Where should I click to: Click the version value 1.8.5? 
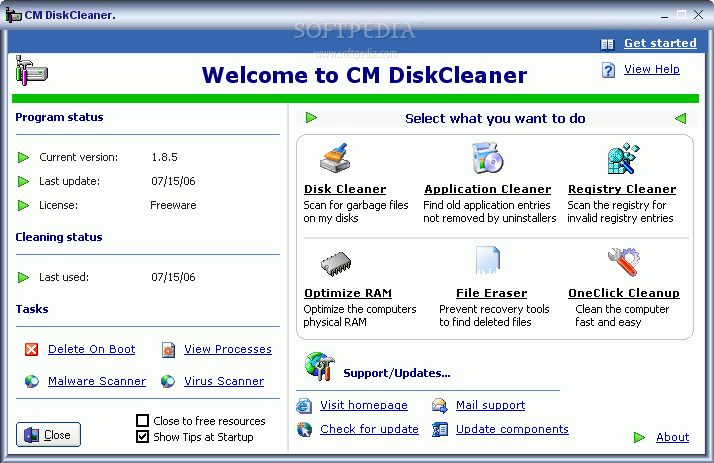point(164,157)
